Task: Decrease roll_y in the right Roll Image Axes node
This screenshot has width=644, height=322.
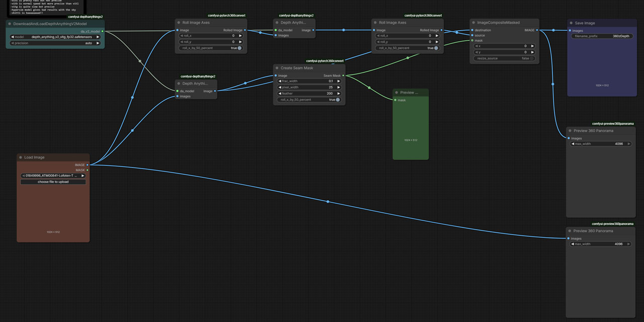Action: (378, 42)
